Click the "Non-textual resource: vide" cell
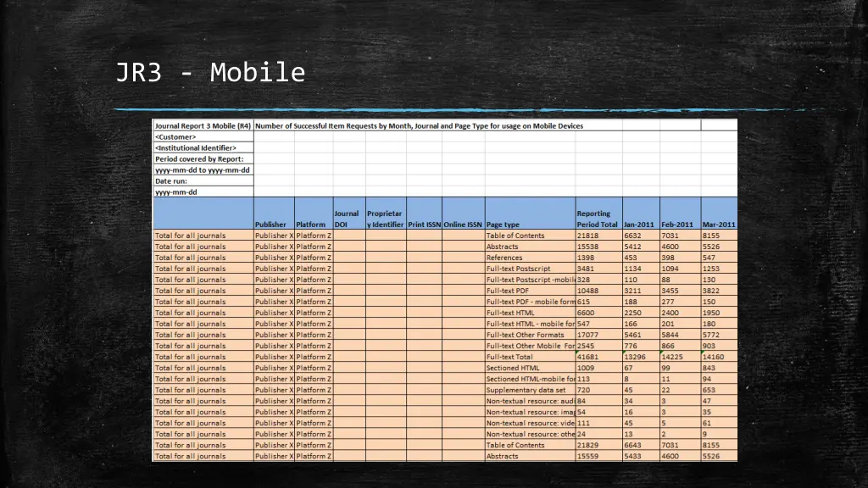Image resolution: width=868 pixels, height=488 pixels. (530, 424)
